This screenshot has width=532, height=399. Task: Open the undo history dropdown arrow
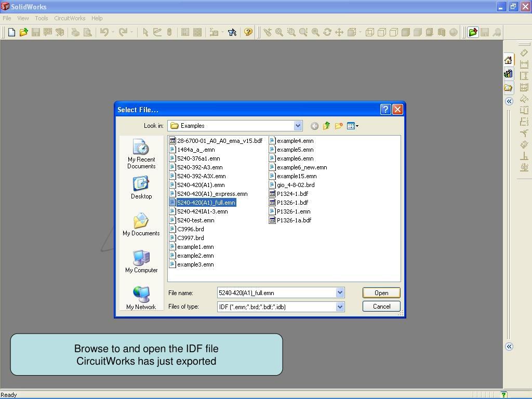113,32
